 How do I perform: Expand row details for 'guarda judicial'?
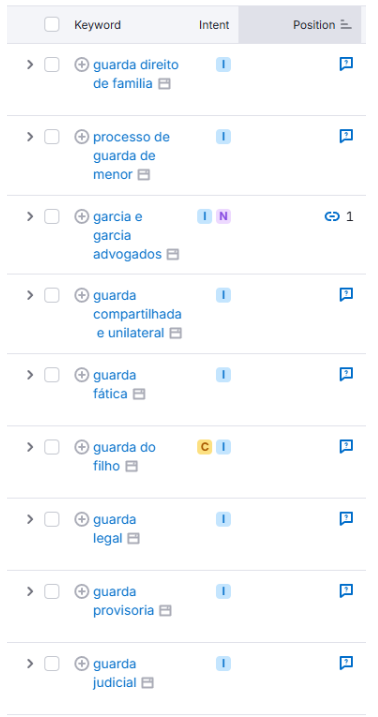30,663
